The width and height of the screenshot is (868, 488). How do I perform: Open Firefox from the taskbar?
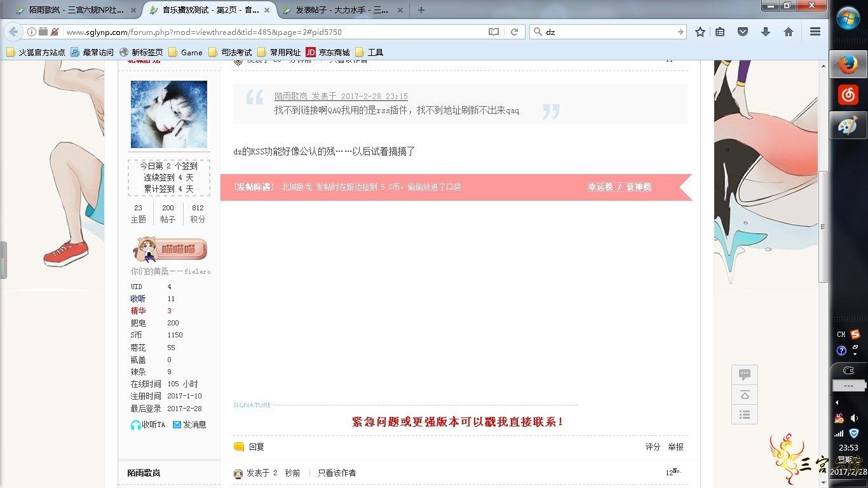(848, 64)
